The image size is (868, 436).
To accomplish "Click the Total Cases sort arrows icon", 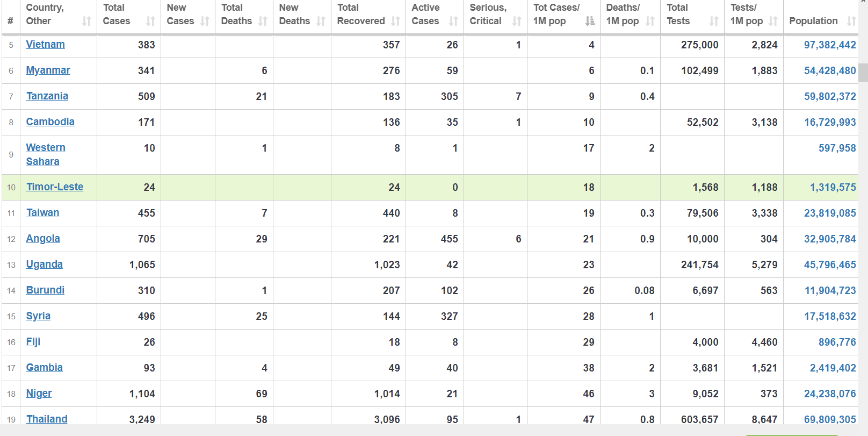I will coord(150,21).
